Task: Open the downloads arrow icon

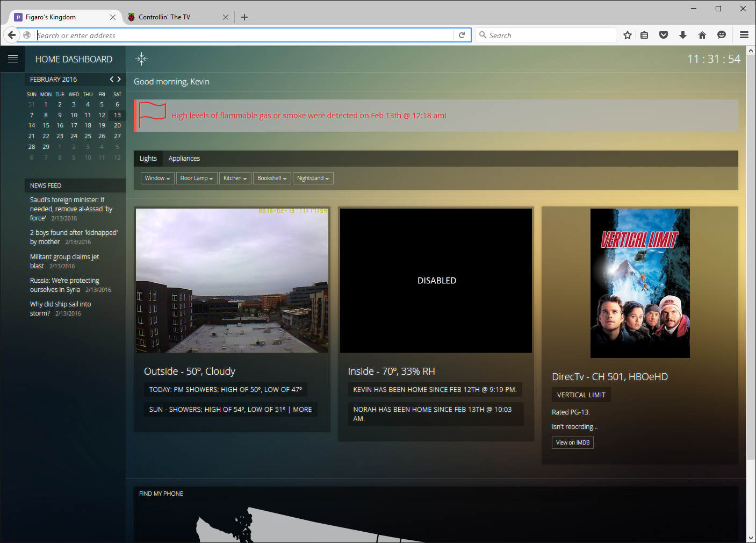Action: [683, 35]
